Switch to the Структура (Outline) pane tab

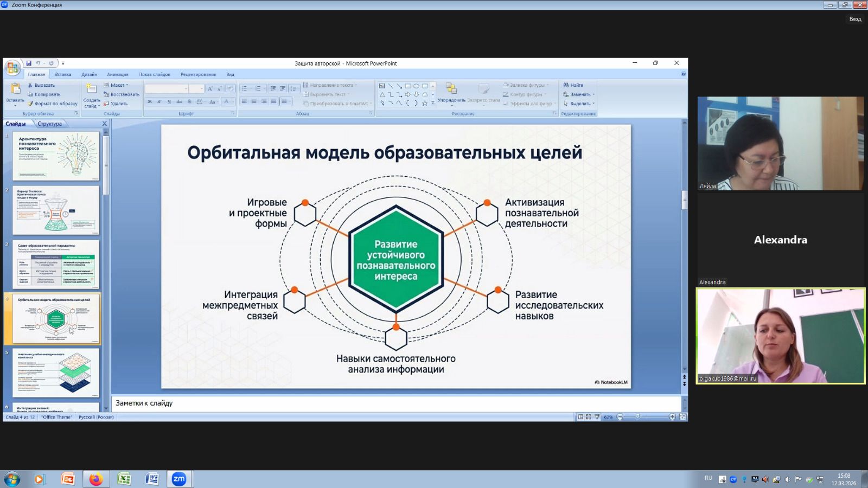point(49,124)
